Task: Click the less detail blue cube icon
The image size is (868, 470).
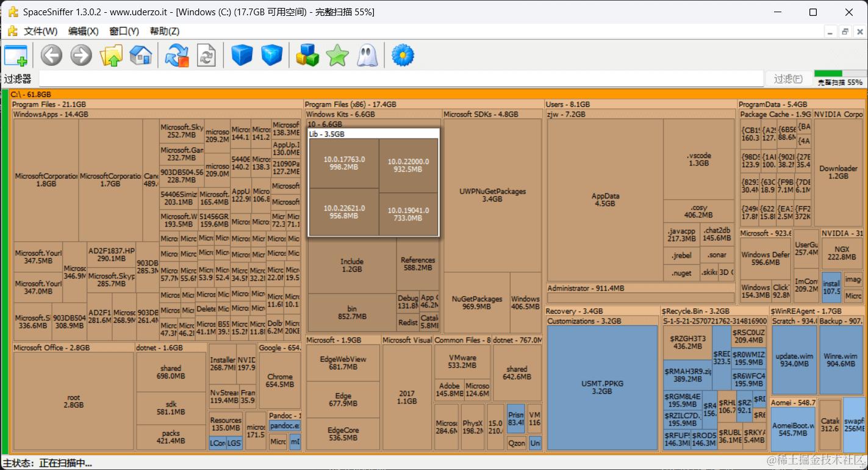Action: pyautogui.click(x=242, y=56)
